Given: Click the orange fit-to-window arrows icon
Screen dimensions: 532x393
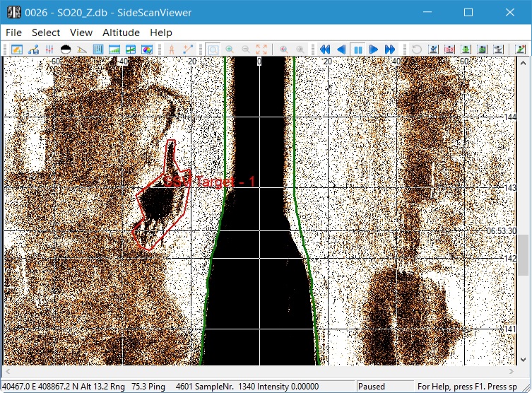Looking at the screenshot, I should 261,49.
